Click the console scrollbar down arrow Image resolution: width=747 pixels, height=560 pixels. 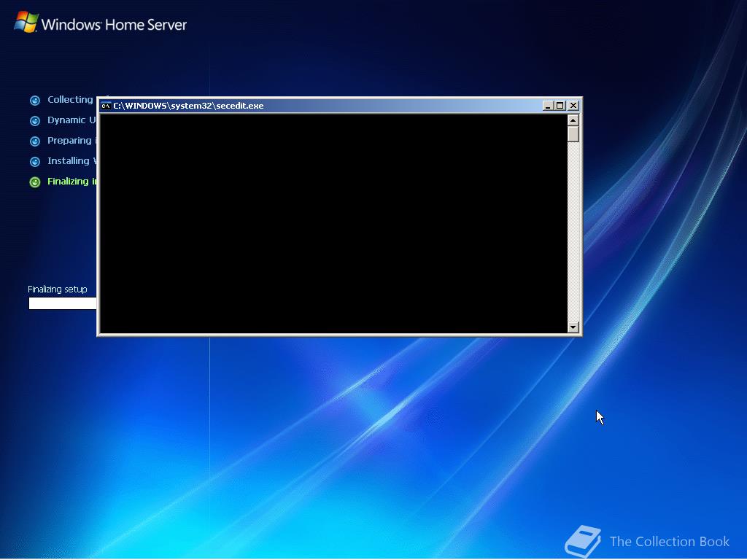coord(573,327)
